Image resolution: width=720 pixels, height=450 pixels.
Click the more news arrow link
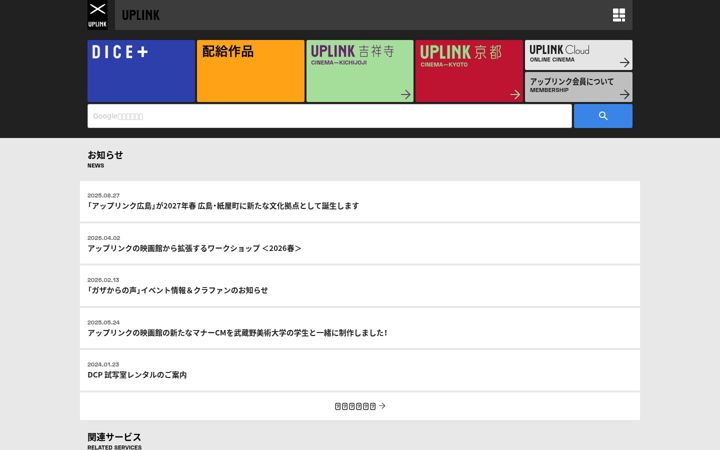[360, 406]
